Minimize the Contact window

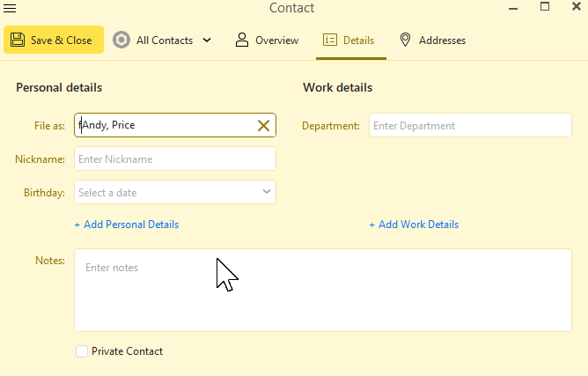513,8
